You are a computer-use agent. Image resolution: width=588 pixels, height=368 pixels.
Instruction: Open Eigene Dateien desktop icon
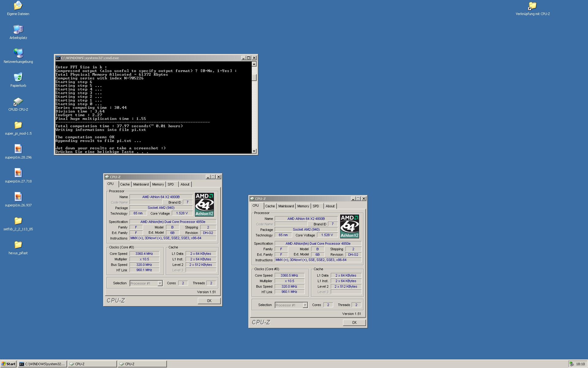click(x=18, y=6)
